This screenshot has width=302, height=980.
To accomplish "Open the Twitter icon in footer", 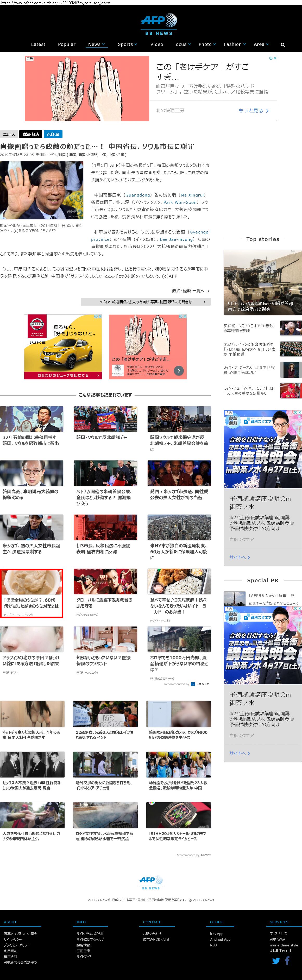I will 276,960.
